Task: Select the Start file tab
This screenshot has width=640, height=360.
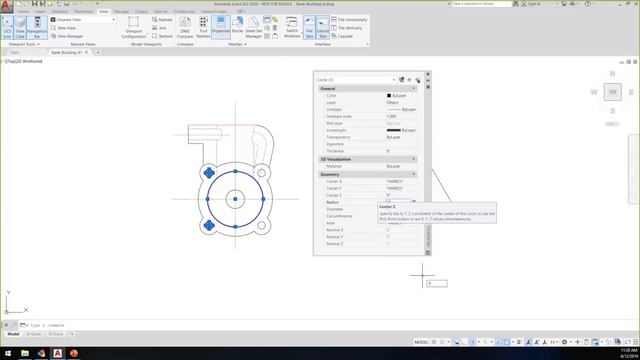Action: [x=15, y=53]
